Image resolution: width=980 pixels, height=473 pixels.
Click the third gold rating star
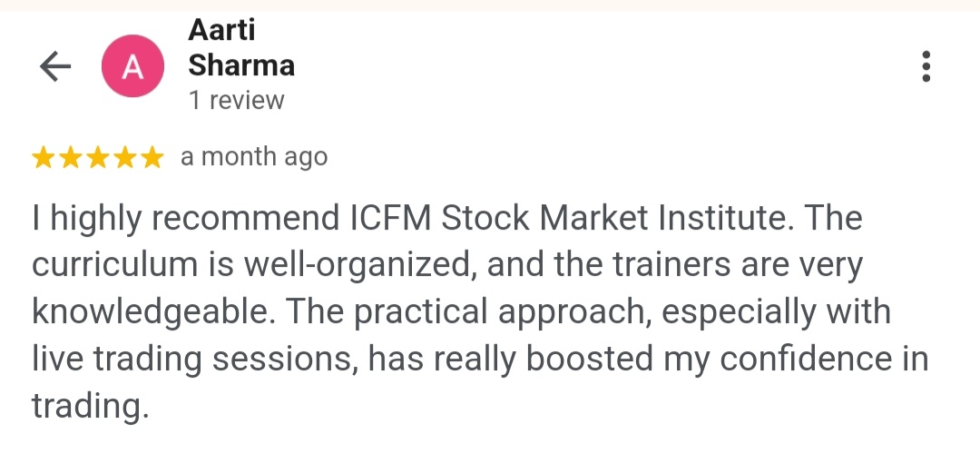98,158
